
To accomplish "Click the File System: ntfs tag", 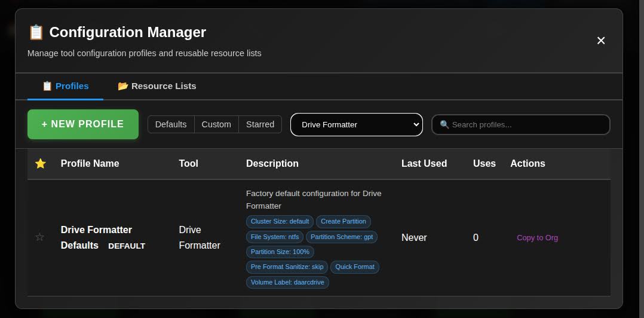I will point(275,237).
